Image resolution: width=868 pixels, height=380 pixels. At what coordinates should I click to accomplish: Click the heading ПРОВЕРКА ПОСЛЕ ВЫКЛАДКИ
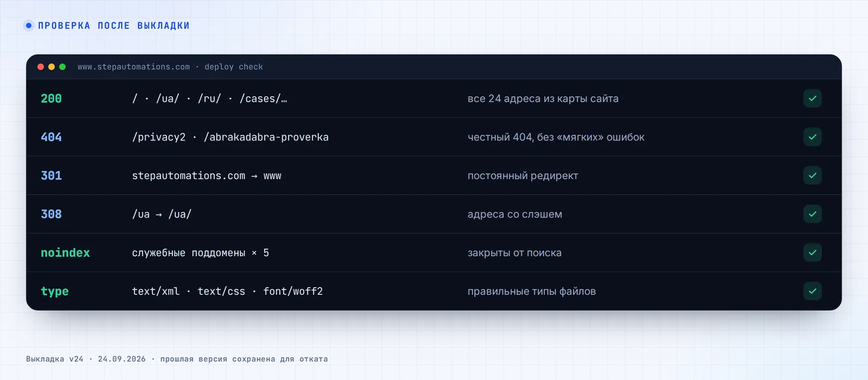[114, 26]
